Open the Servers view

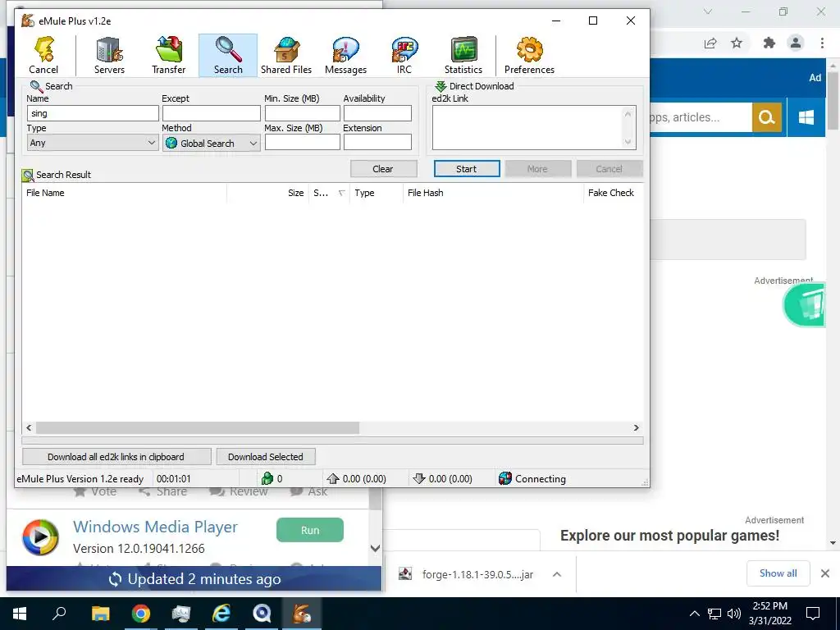click(109, 55)
